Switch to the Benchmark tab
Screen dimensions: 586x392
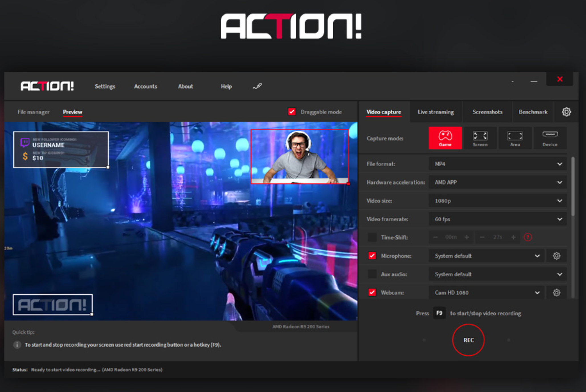[x=533, y=112]
